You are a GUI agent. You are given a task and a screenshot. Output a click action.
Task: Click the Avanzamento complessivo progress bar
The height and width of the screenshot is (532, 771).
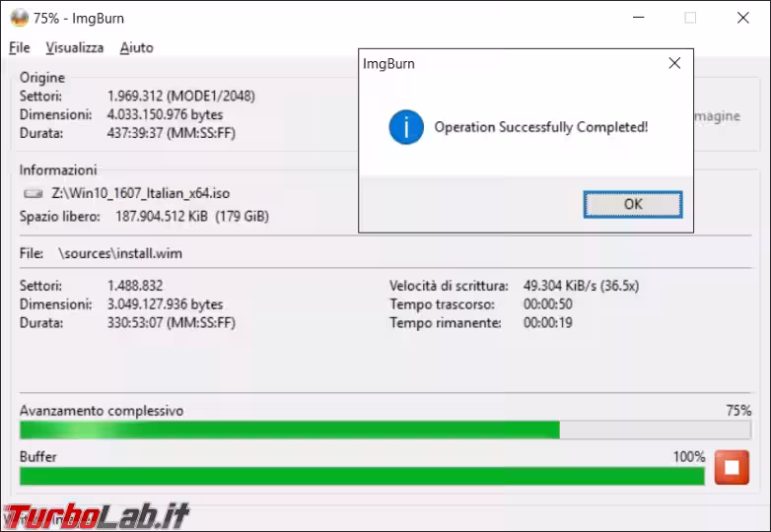tap(385, 430)
